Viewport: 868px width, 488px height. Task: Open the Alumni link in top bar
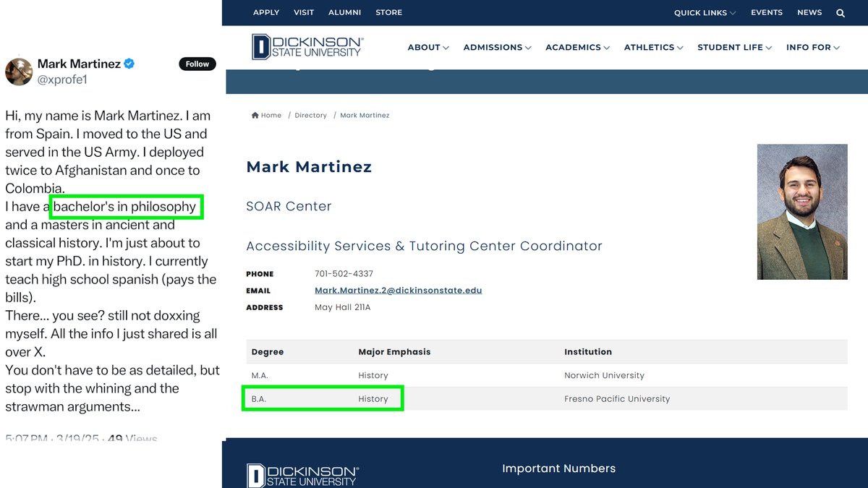[x=345, y=12]
